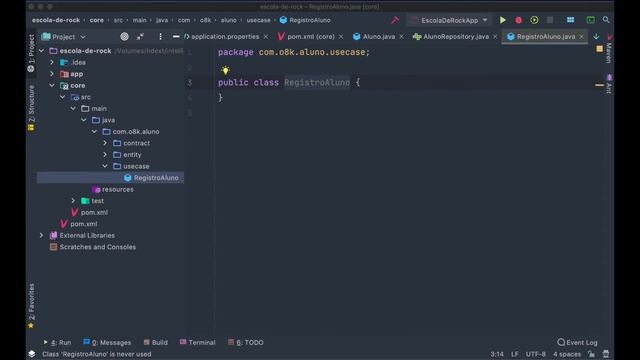Screen dimensions: 640x360
Task: Hide the Project tool window minus icon
Action: [176, 37]
